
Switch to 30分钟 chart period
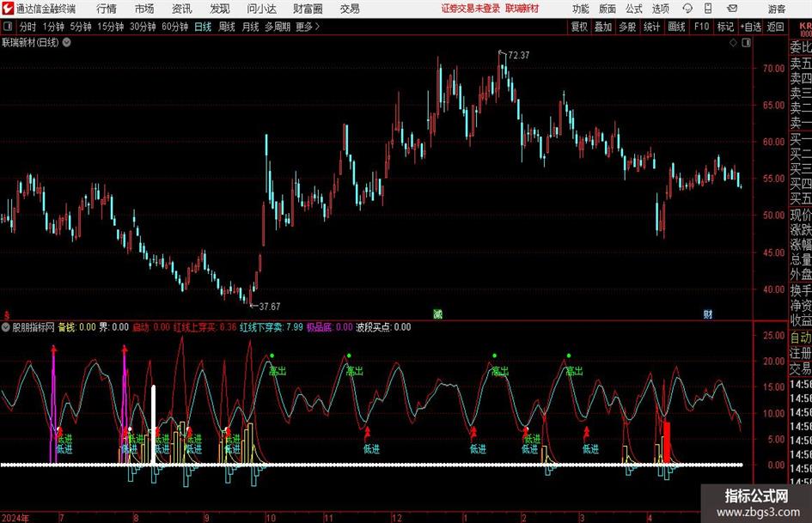tap(143, 27)
